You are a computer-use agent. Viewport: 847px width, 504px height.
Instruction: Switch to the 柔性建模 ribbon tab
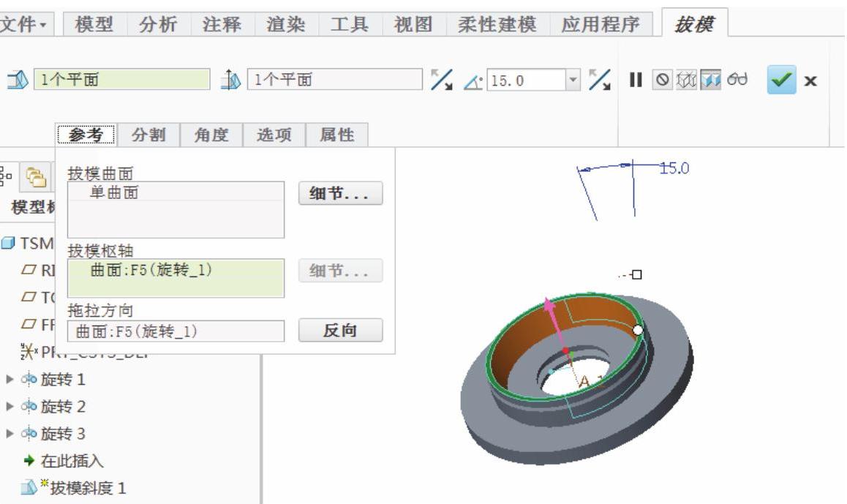(497, 24)
